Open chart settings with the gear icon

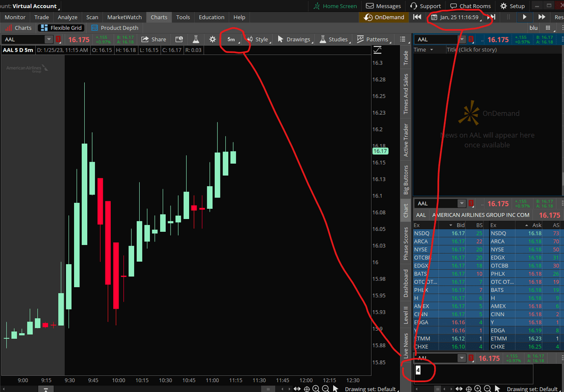pos(213,39)
